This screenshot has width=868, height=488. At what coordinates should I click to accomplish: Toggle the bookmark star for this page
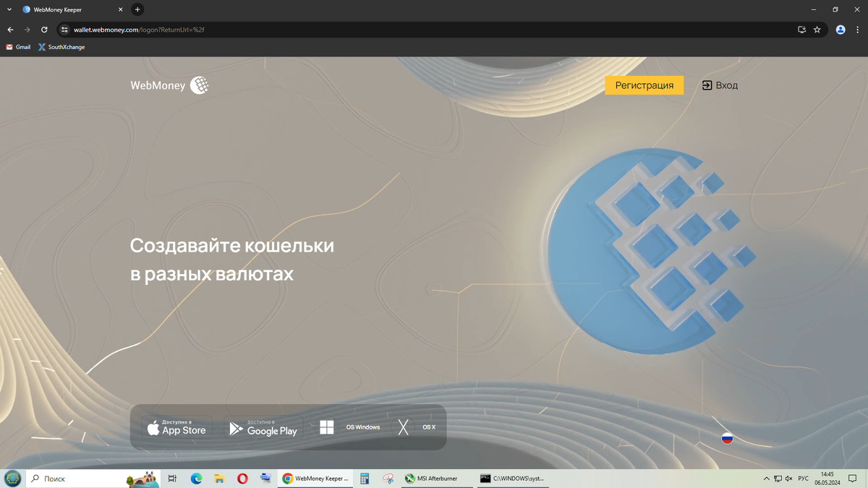pos(817,30)
